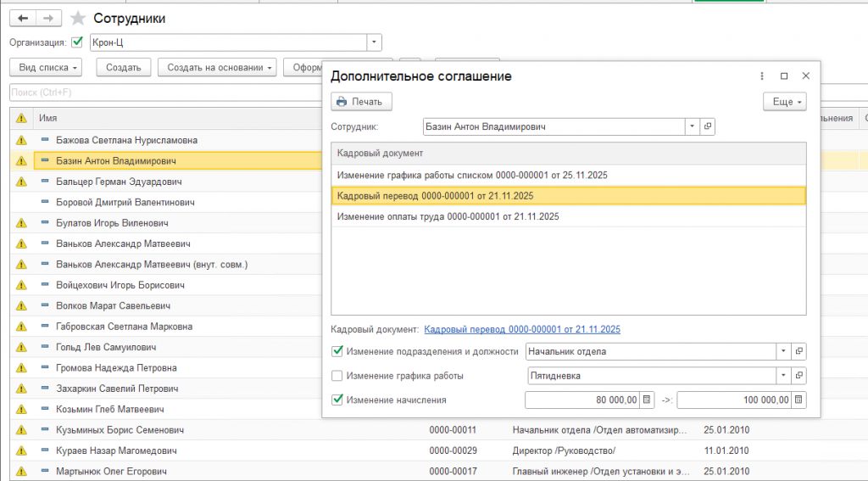The image size is (868, 481).
Task: Click open icon next to Пятидневка field
Action: [x=798, y=376]
